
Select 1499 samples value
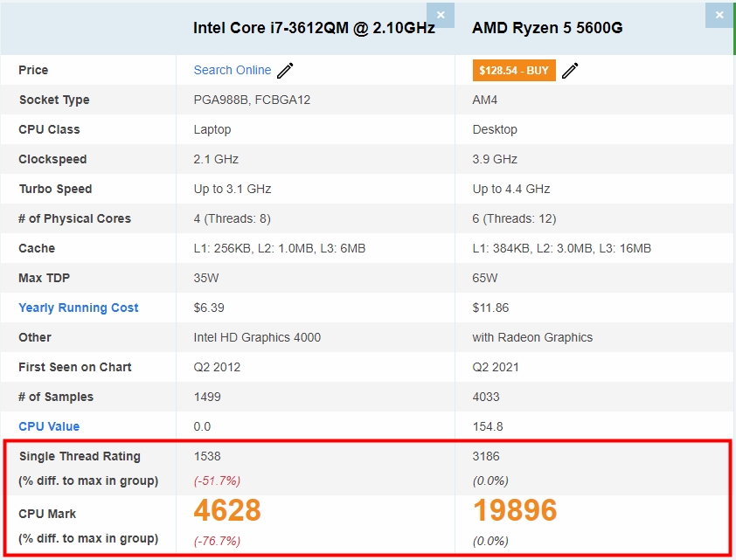point(207,397)
